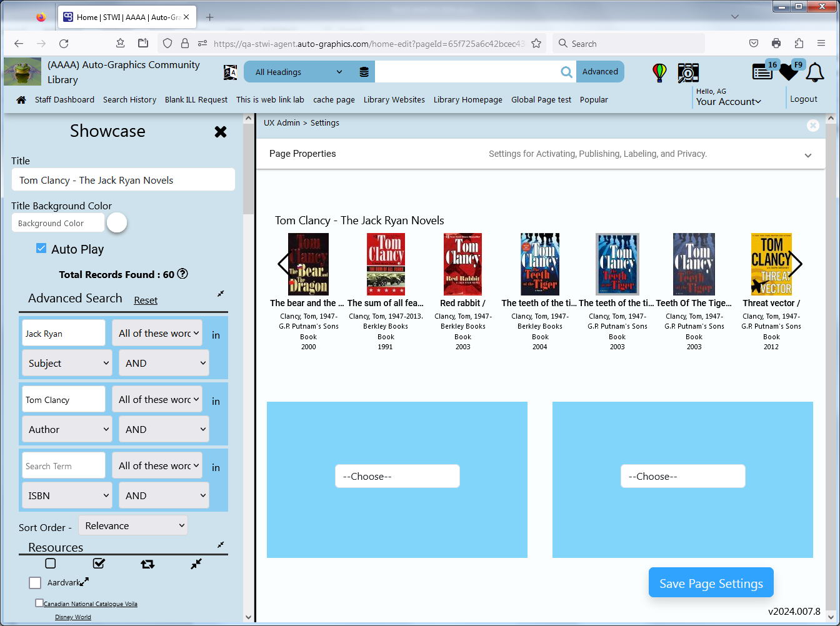Open Blank ILL Request menu item
The image size is (840, 626).
click(196, 100)
